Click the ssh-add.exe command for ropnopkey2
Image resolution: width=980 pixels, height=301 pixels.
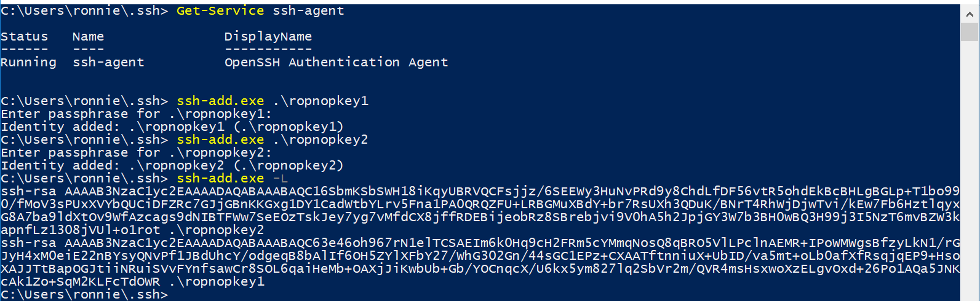click(220, 139)
